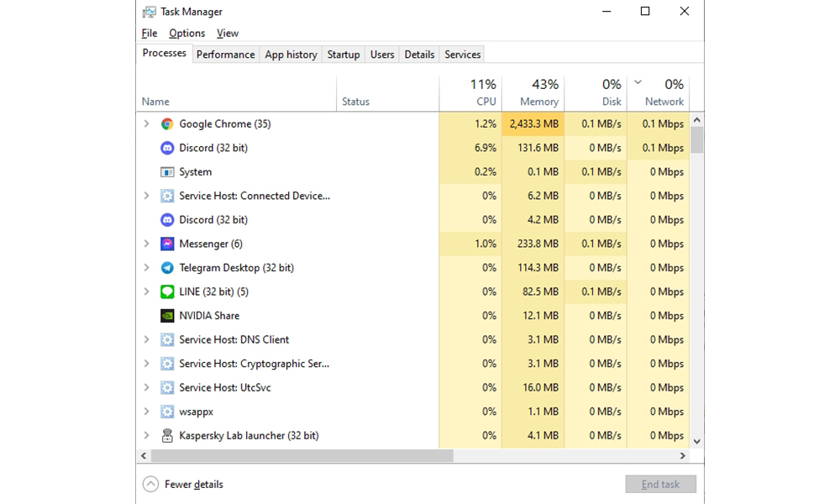Expand the LINE process group
Viewport: 840px width, 504px height.
[x=146, y=292]
